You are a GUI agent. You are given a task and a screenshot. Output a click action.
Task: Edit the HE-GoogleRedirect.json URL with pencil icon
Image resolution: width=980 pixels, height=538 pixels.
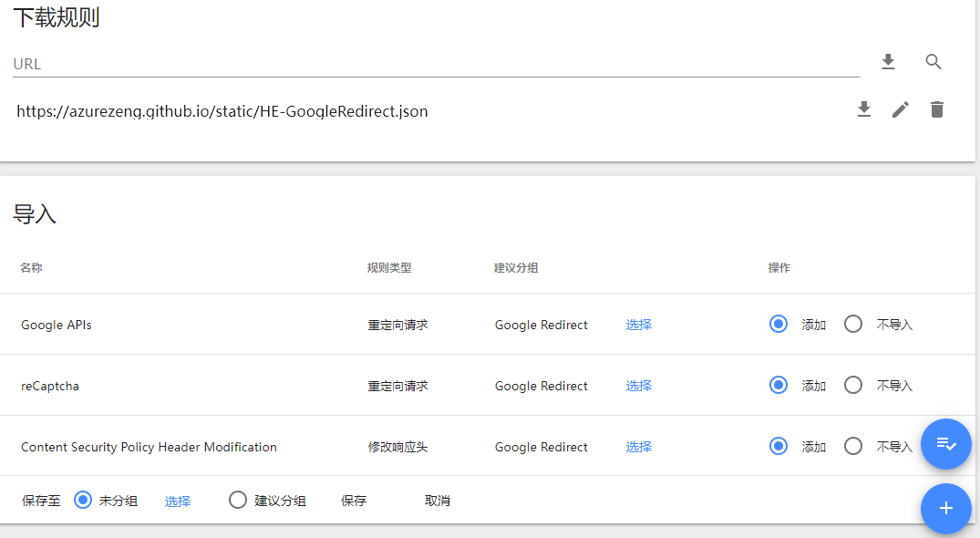click(x=900, y=110)
